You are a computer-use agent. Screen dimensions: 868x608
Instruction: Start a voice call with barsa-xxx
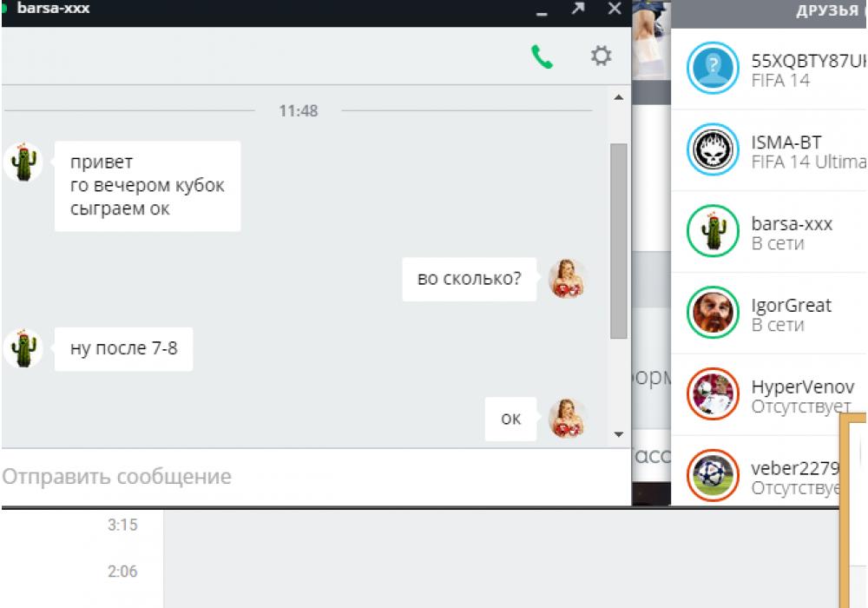tap(542, 57)
